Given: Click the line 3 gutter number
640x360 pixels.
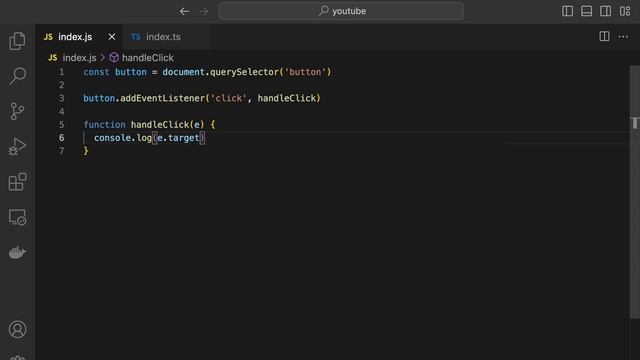Looking at the screenshot, I should pos(61,98).
